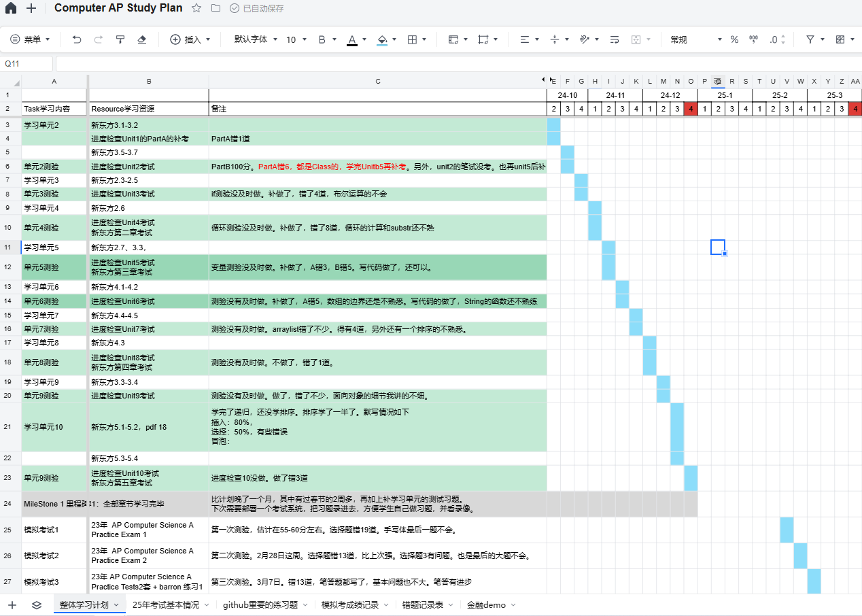Select the '24-11' month header cell
862x616 pixels.
pos(615,95)
